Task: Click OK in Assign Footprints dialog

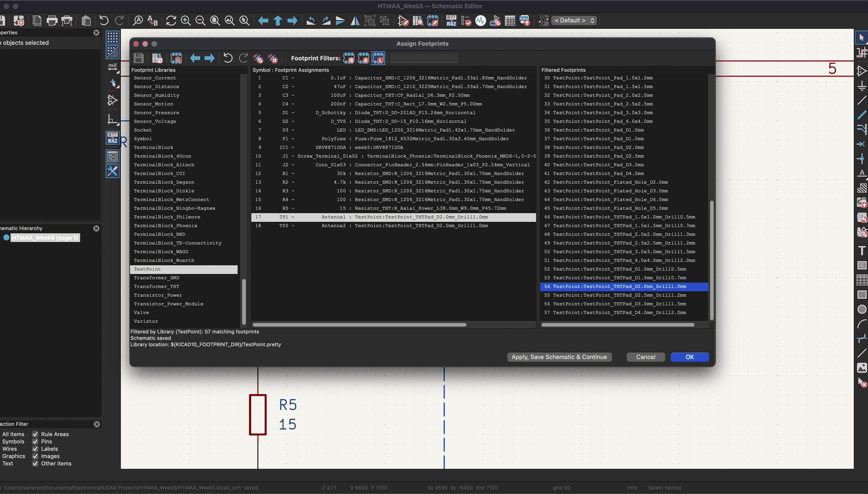Action: tap(690, 357)
